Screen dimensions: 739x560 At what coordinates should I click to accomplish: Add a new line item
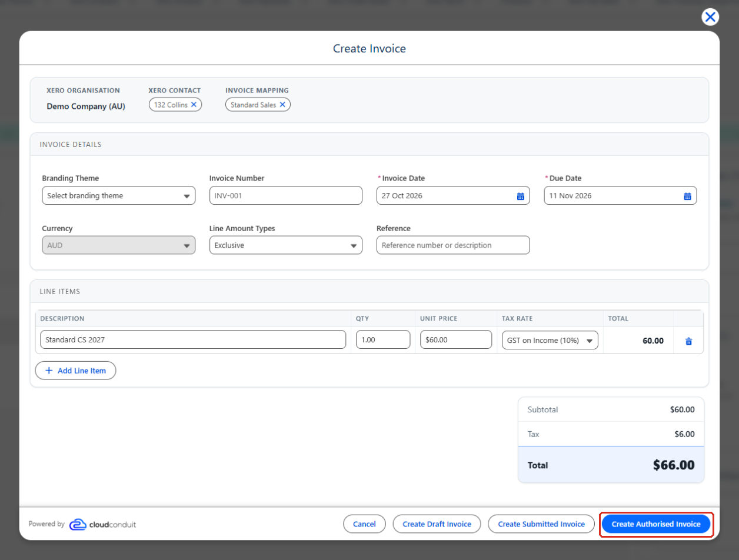(75, 371)
